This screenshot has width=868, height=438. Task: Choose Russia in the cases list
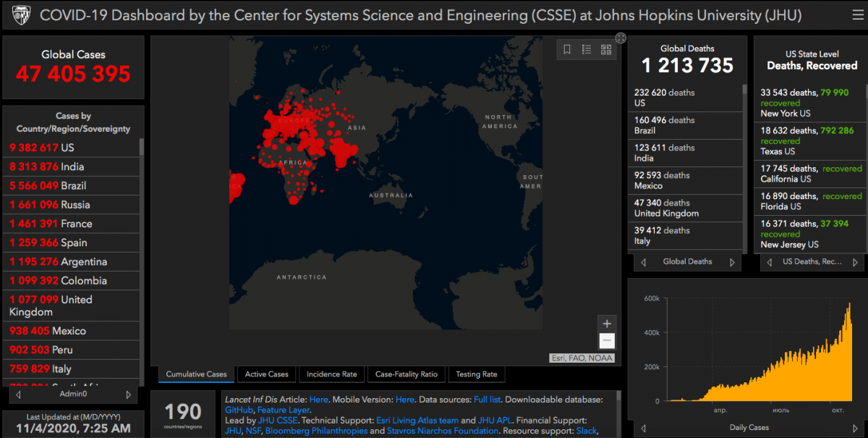coord(72,205)
